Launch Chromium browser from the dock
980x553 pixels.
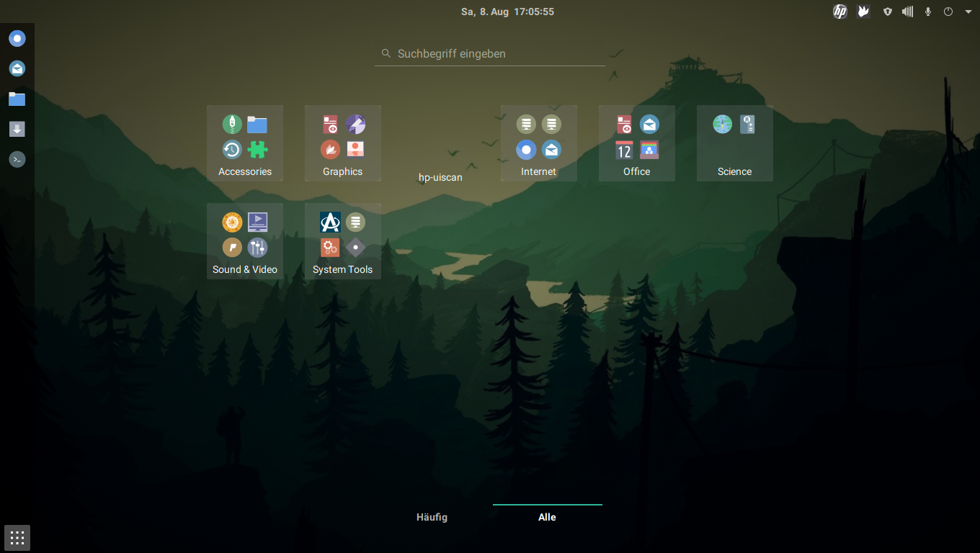pyautogui.click(x=17, y=39)
